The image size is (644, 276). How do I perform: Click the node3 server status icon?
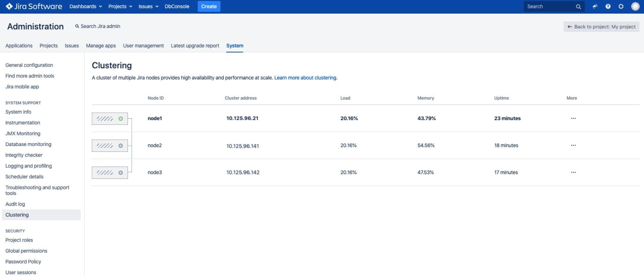pyautogui.click(x=110, y=173)
